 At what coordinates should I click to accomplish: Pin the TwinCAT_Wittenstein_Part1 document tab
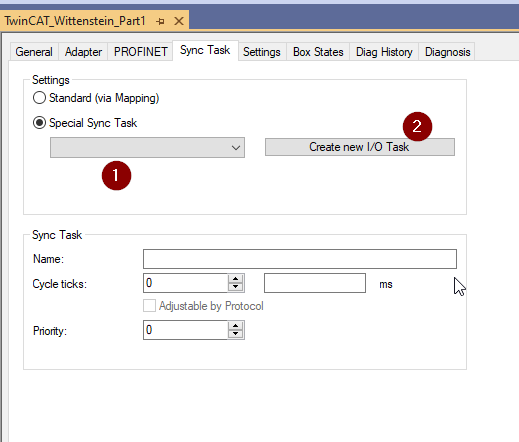click(160, 21)
